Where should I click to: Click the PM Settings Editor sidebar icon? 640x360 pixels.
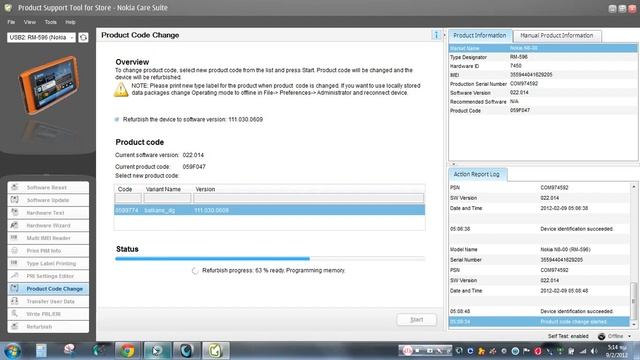[x=15, y=276]
